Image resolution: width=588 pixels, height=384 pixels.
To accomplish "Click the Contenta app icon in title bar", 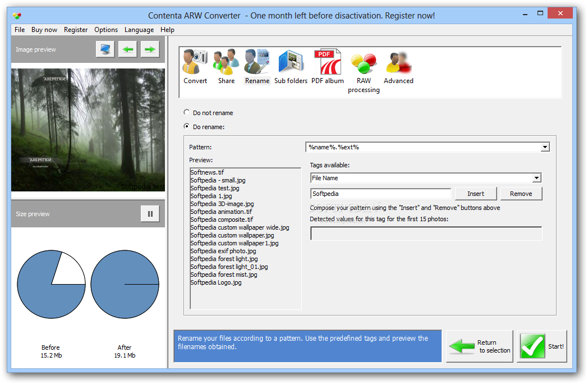I will click(x=17, y=15).
